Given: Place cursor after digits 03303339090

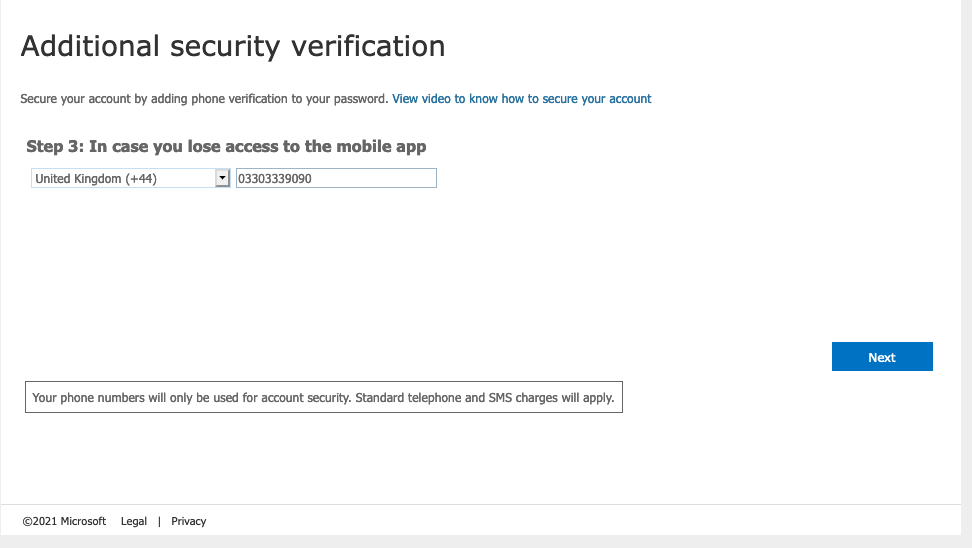Looking at the screenshot, I should 312,179.
